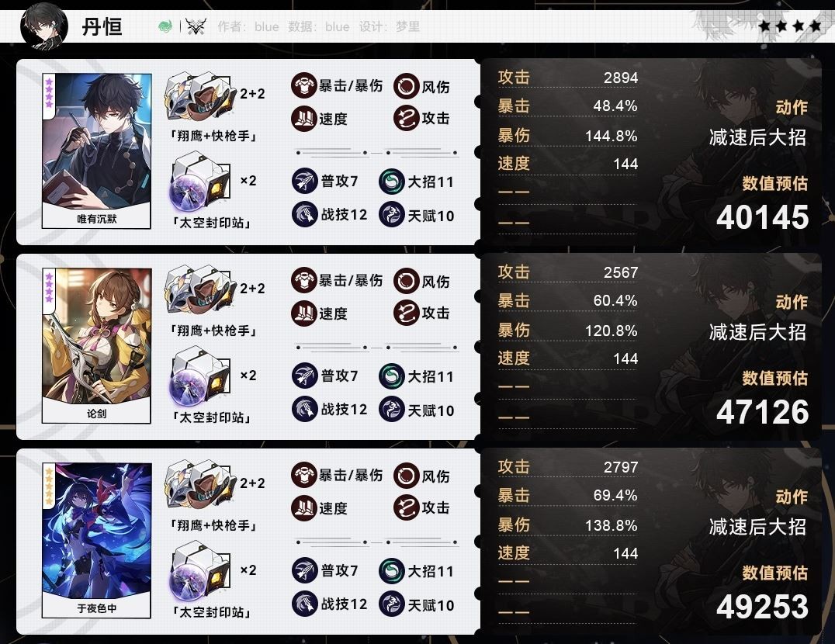Click the four-star rating in header
This screenshot has width=835, height=644.
[789, 25]
